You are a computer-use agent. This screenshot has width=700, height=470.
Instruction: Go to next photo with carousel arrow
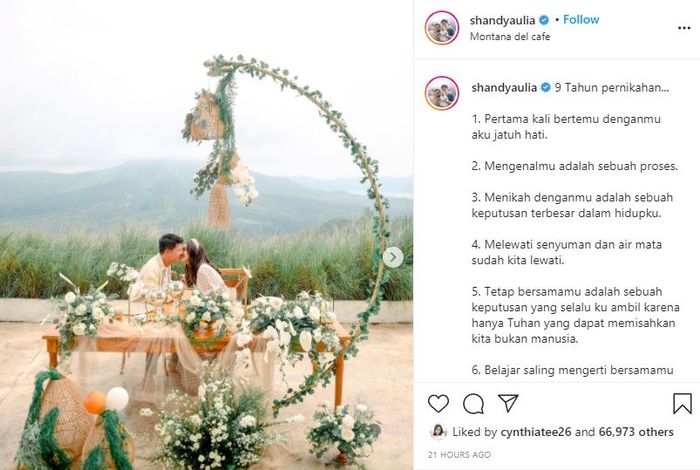(393, 258)
